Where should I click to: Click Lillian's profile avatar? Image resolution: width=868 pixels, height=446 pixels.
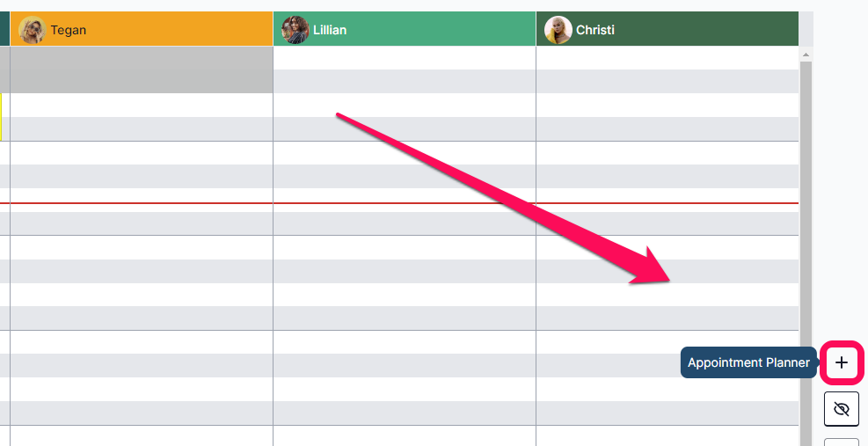(295, 30)
